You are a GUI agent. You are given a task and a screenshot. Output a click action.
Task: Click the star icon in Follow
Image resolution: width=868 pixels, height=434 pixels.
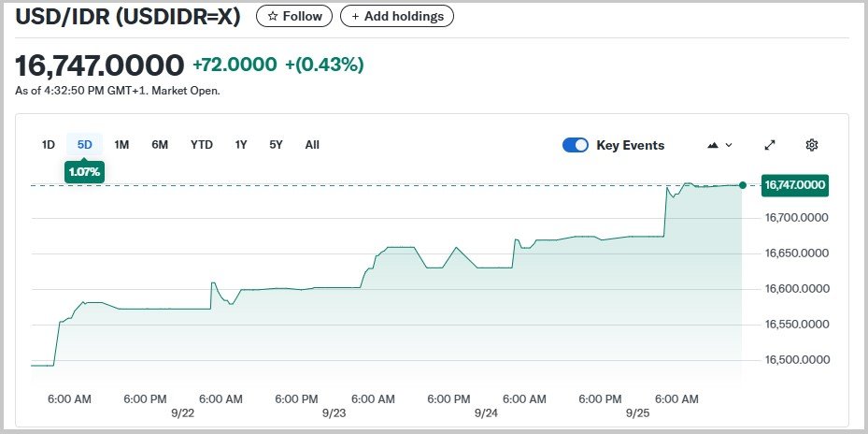tap(273, 16)
